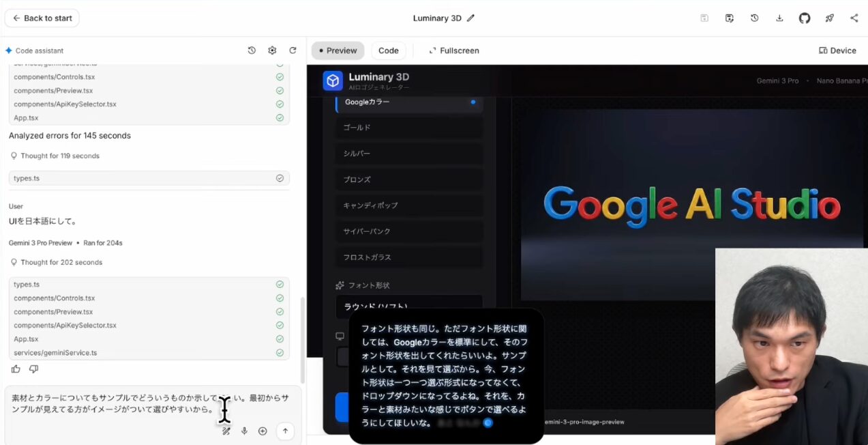Give thumbs up to the Gemini response

[x=16, y=369]
